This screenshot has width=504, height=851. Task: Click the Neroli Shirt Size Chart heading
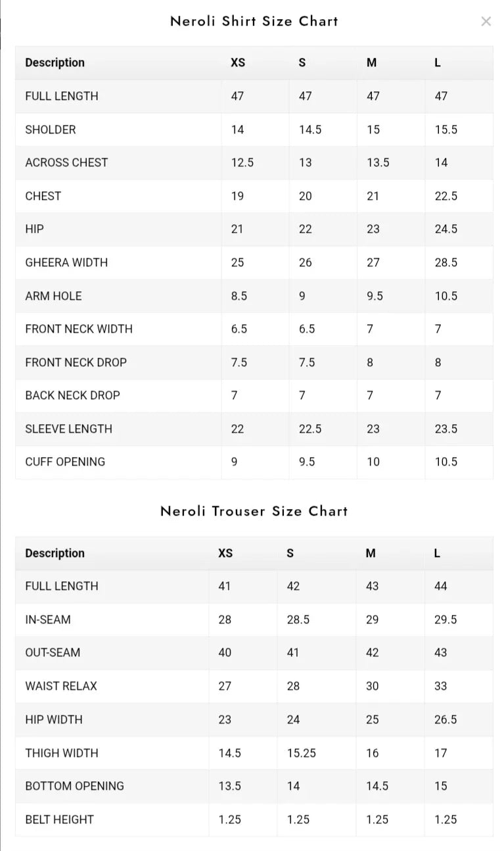[254, 21]
